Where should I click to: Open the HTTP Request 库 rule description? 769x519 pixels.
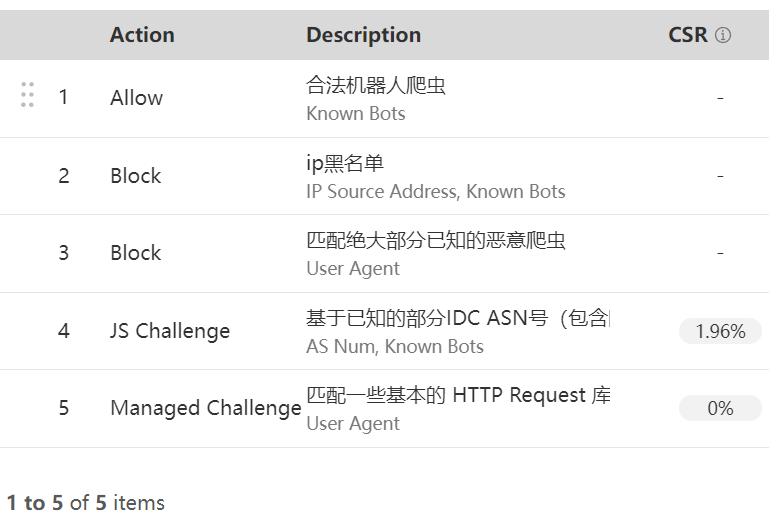click(x=458, y=395)
